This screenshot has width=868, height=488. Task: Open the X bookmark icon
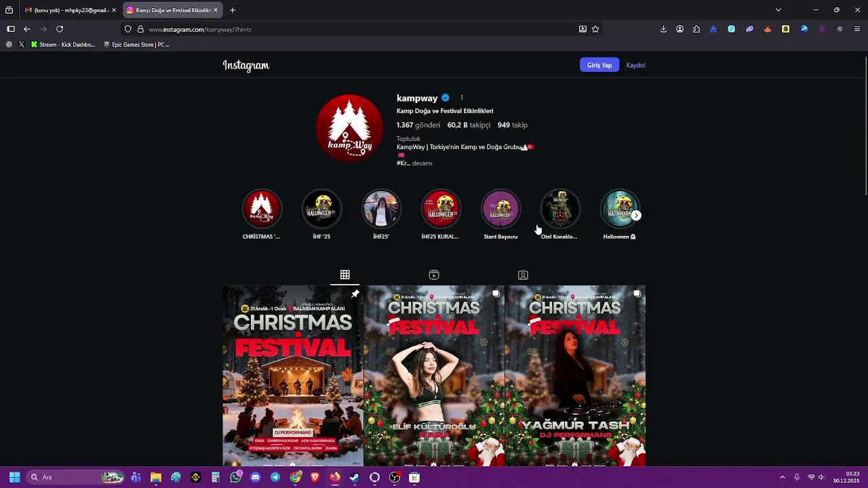[22, 45]
